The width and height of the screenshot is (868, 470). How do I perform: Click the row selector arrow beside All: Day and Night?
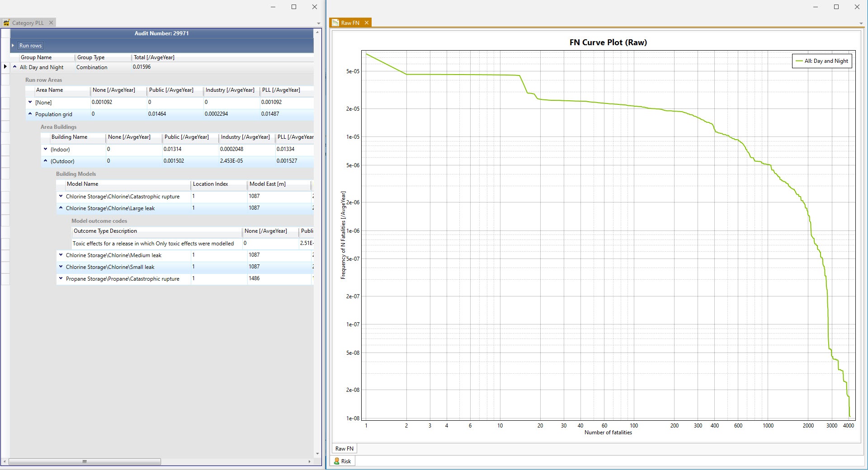5,67
